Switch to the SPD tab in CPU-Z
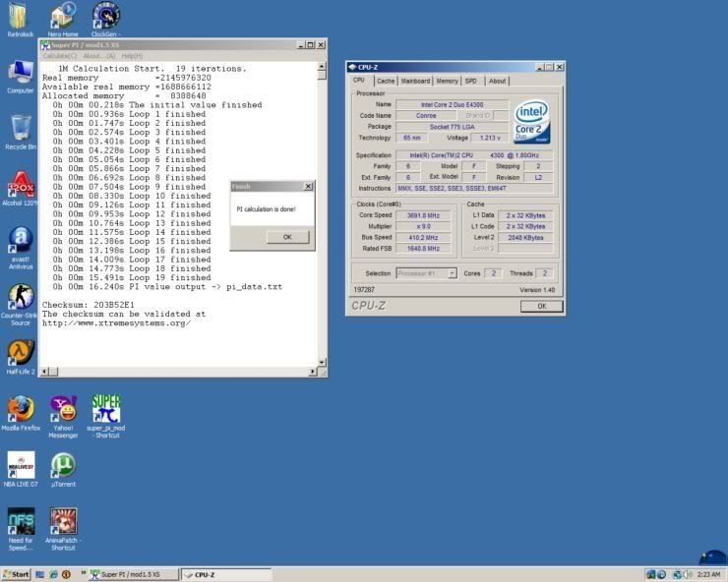 [x=471, y=81]
